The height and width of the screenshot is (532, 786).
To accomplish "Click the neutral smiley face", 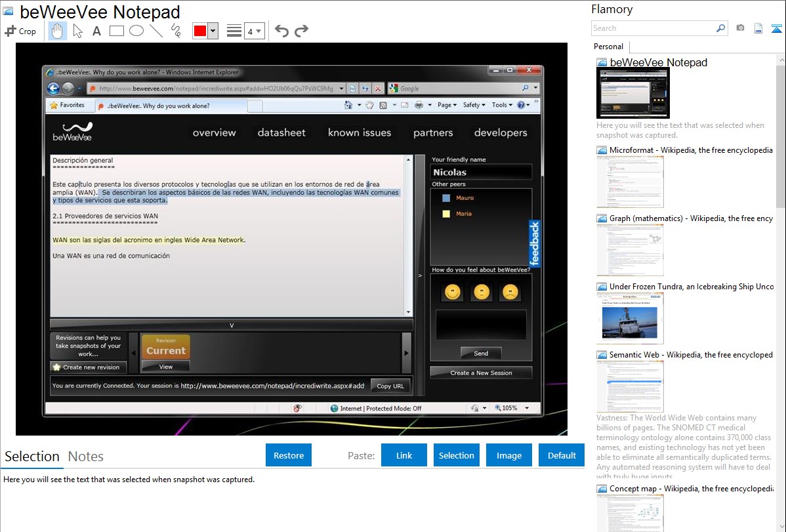I will tap(481, 292).
